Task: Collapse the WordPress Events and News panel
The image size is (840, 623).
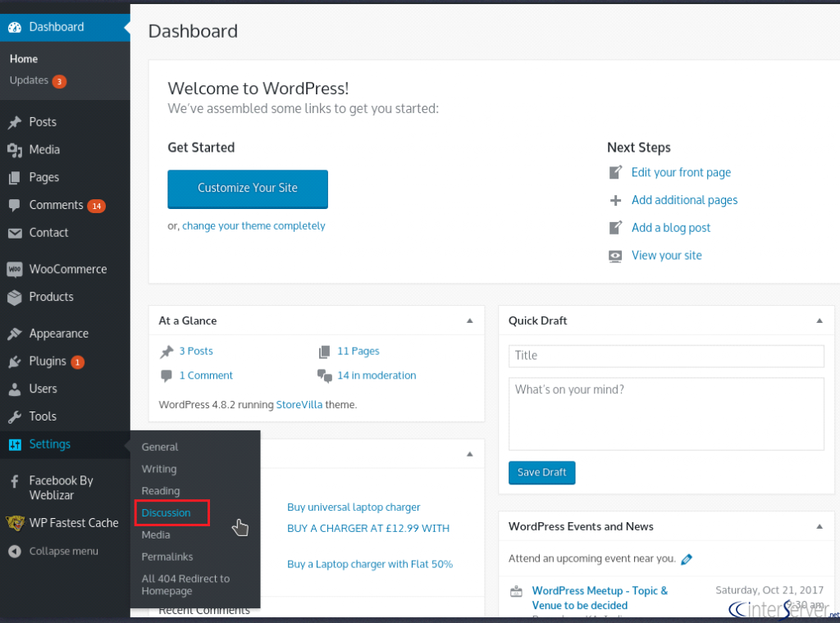Action: point(819,526)
